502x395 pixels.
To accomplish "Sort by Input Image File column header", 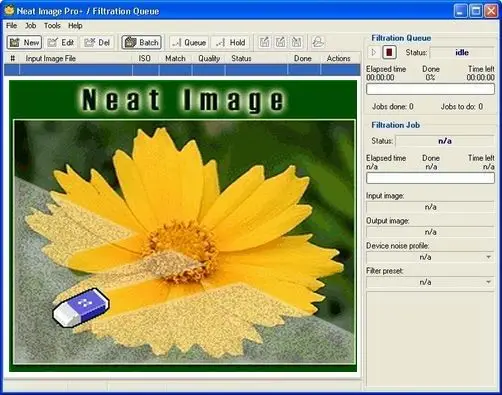I will [76, 59].
